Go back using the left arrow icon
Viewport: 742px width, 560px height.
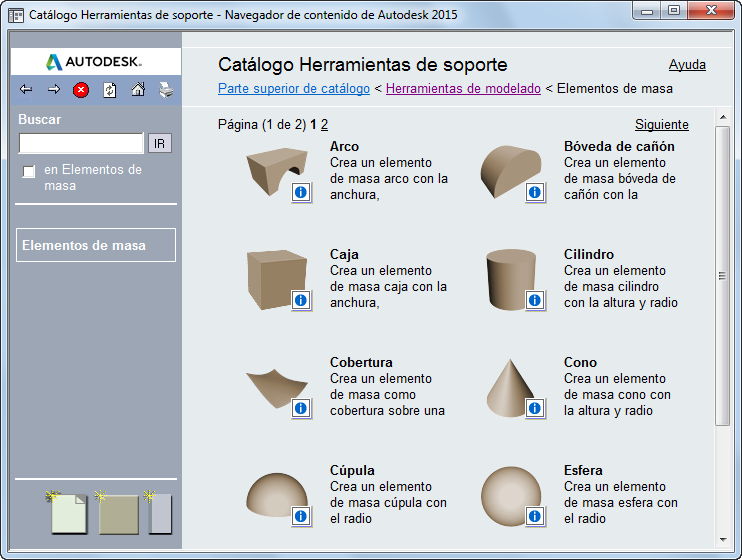(26, 89)
